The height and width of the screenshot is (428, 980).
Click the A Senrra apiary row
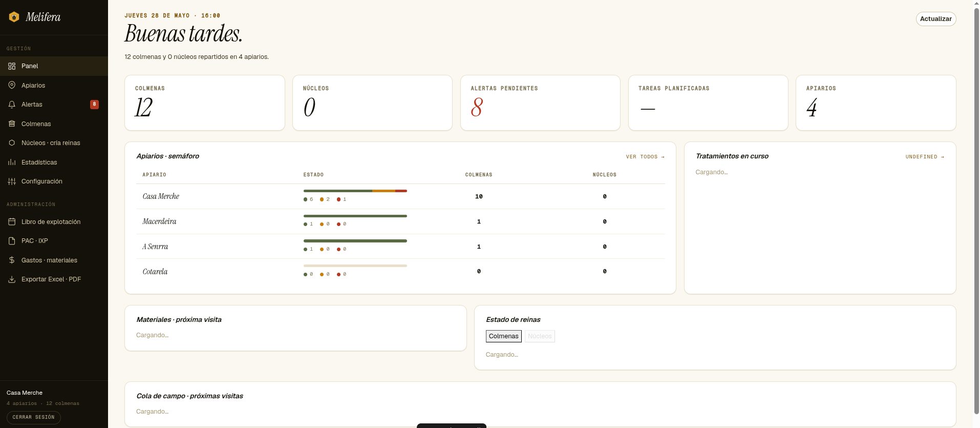tap(400, 247)
